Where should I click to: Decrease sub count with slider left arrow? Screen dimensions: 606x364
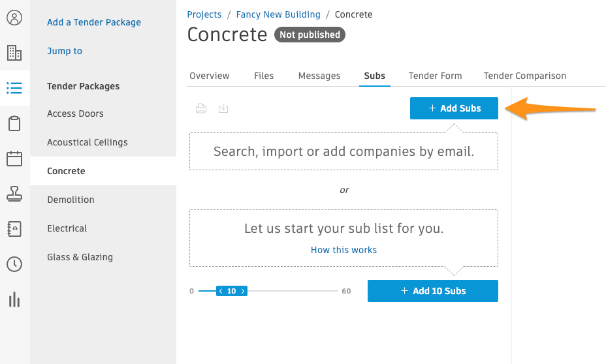(221, 291)
